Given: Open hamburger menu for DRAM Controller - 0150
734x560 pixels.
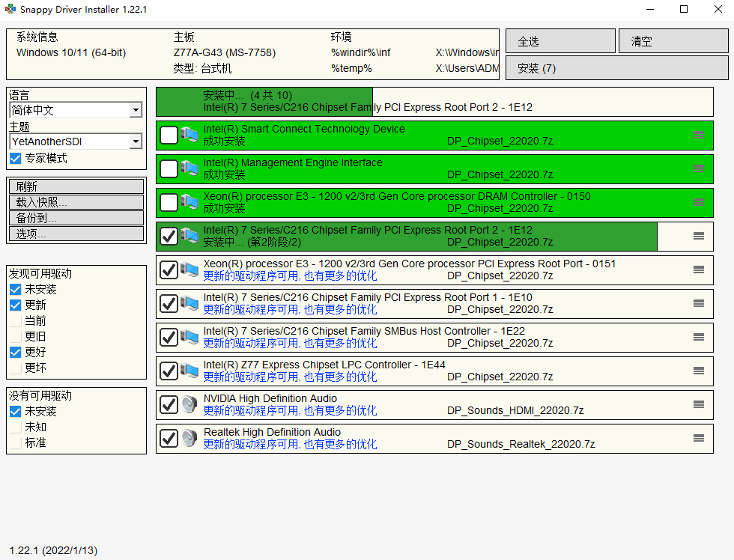Looking at the screenshot, I should click(698, 202).
